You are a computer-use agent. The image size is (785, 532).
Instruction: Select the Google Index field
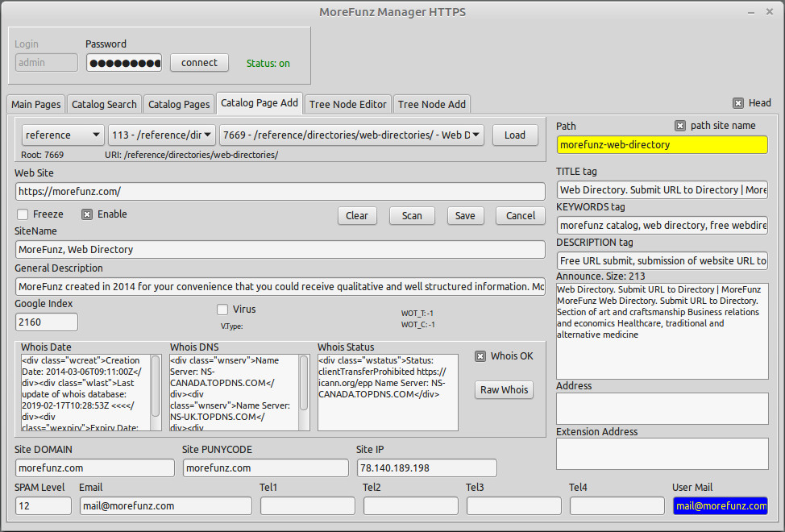(47, 322)
